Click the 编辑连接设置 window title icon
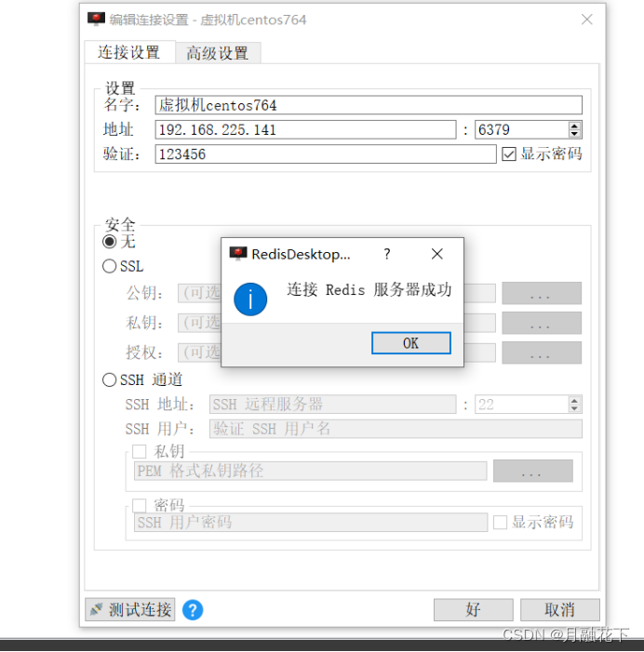This screenshot has width=644, height=652. [x=96, y=20]
